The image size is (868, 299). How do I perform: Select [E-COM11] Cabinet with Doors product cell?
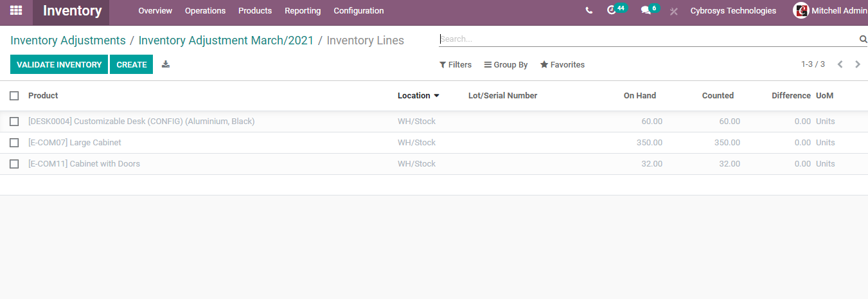[x=84, y=164]
